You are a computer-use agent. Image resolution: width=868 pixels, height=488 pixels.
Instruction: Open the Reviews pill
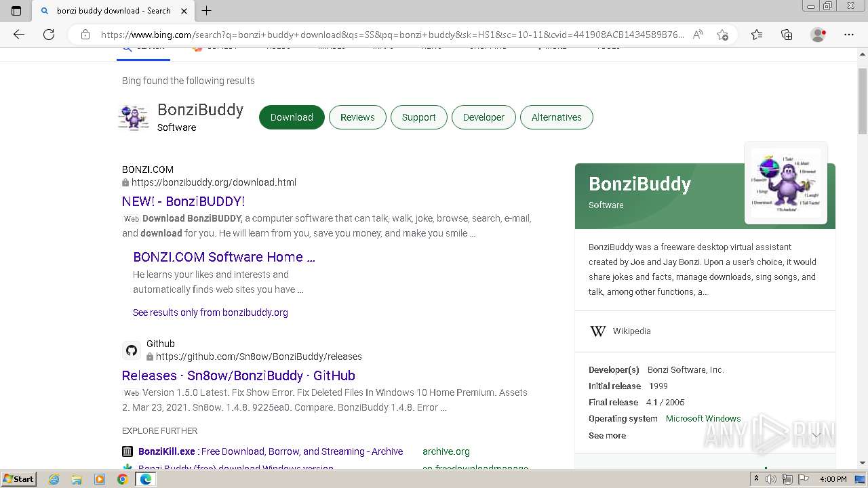[357, 117]
